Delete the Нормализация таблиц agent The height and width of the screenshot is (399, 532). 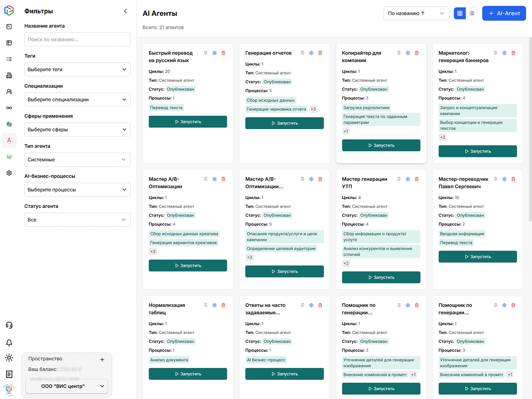[223, 305]
